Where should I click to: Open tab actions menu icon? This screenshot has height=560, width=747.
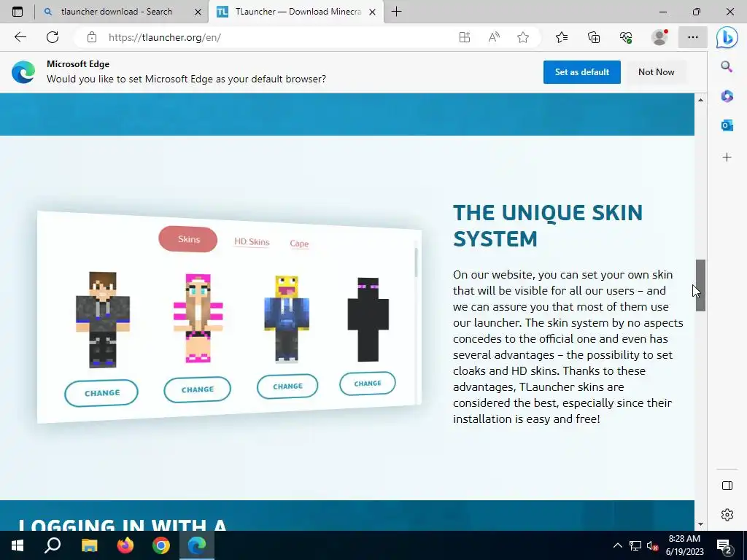pos(18,12)
